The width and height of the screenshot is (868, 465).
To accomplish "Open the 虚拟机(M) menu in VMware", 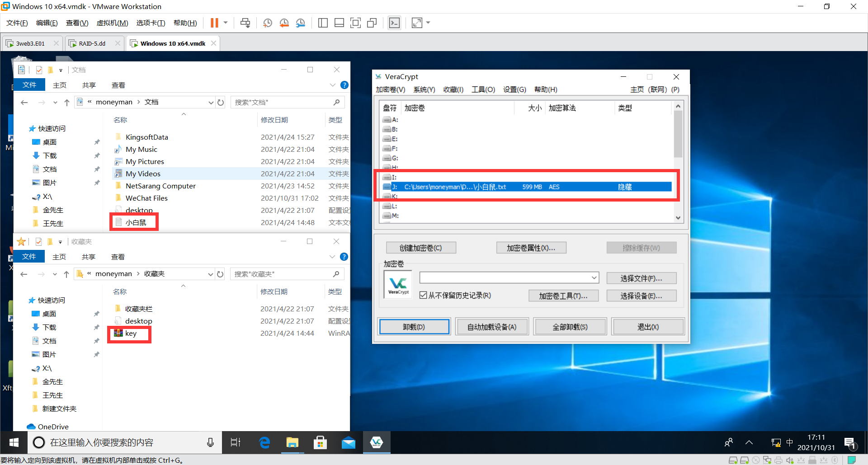I will pyautogui.click(x=112, y=23).
